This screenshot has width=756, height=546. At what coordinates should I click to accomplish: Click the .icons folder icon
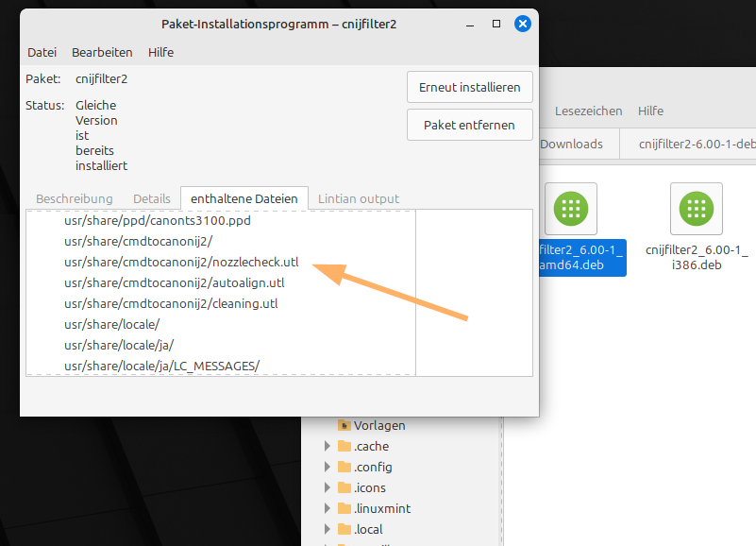pyautogui.click(x=344, y=487)
